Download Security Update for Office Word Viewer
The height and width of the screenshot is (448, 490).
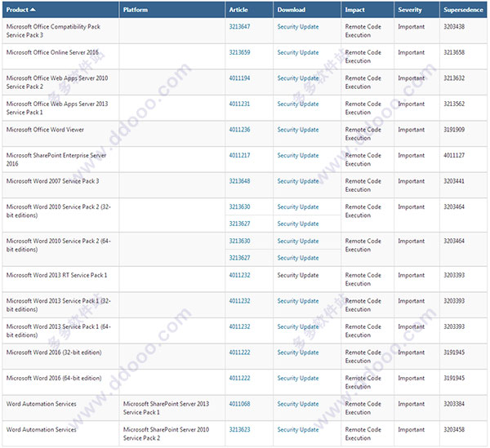[298, 130]
